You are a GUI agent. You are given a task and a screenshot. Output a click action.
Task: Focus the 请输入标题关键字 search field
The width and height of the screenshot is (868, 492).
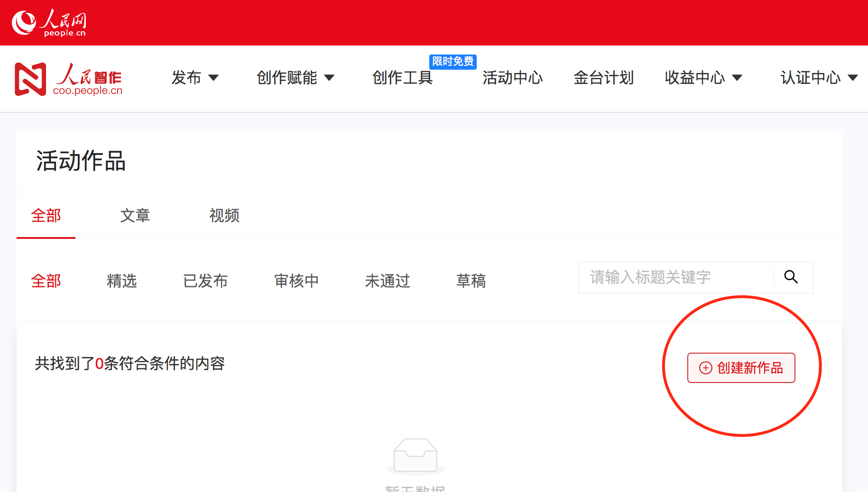pyautogui.click(x=676, y=277)
